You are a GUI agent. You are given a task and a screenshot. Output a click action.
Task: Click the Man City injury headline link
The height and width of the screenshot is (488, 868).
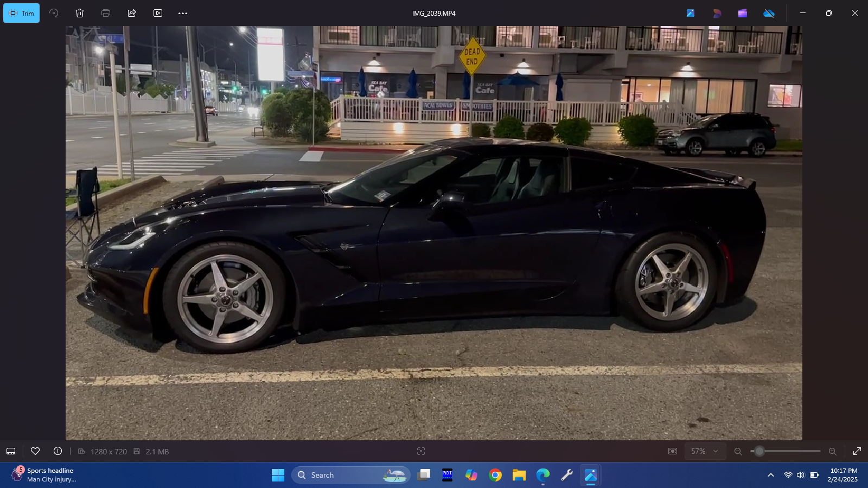[52, 480]
